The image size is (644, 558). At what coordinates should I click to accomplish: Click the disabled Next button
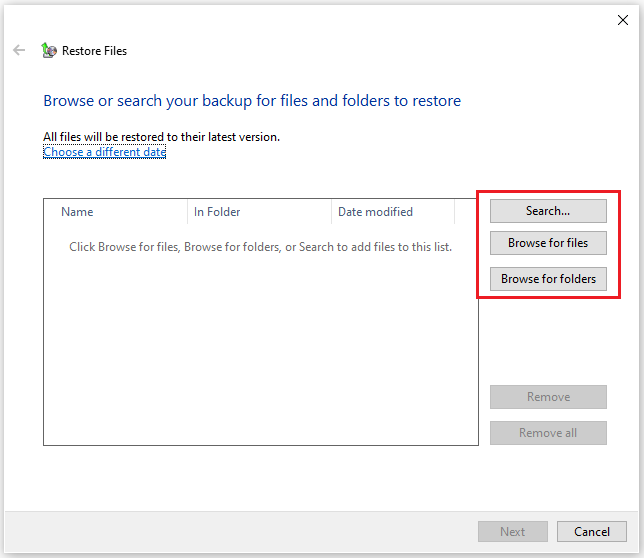512,532
